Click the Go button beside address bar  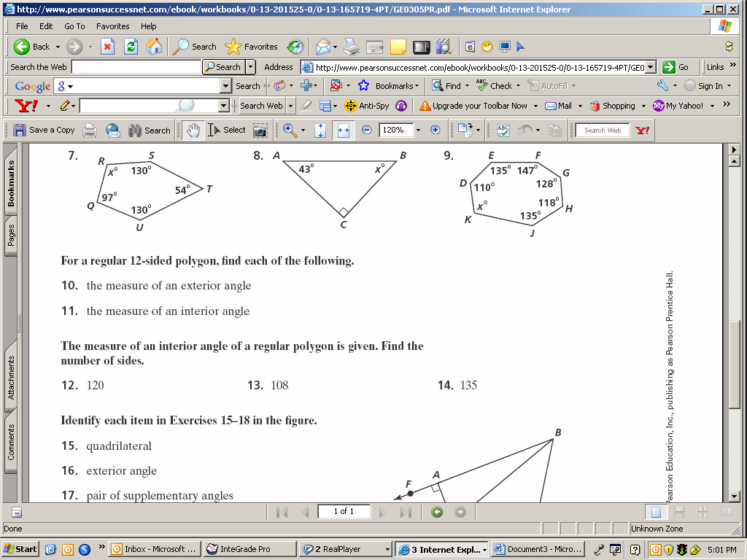coord(676,67)
